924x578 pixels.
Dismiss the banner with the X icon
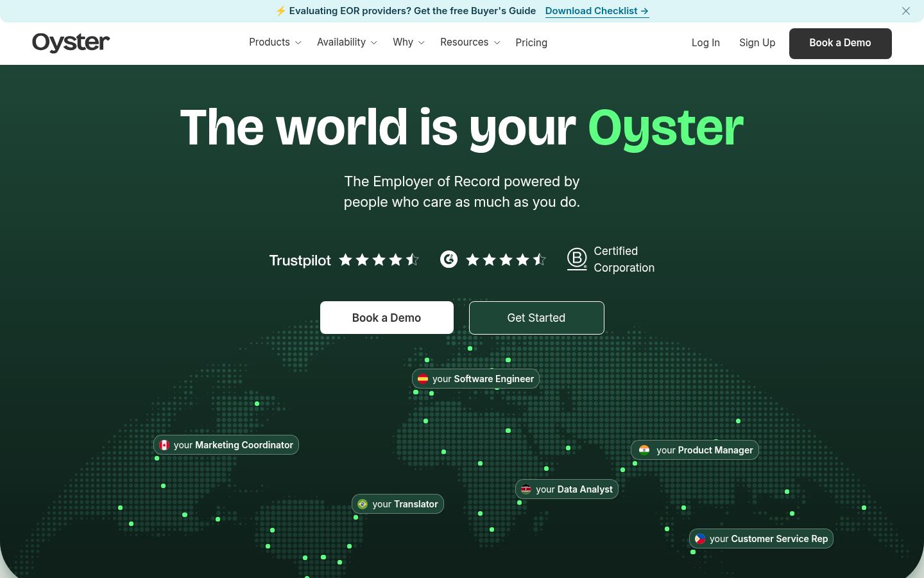(906, 11)
